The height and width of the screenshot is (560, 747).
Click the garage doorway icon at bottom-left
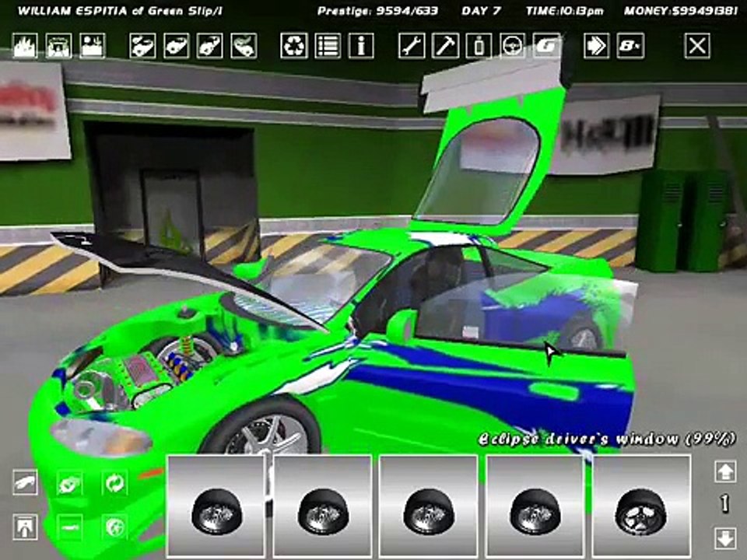point(25,527)
